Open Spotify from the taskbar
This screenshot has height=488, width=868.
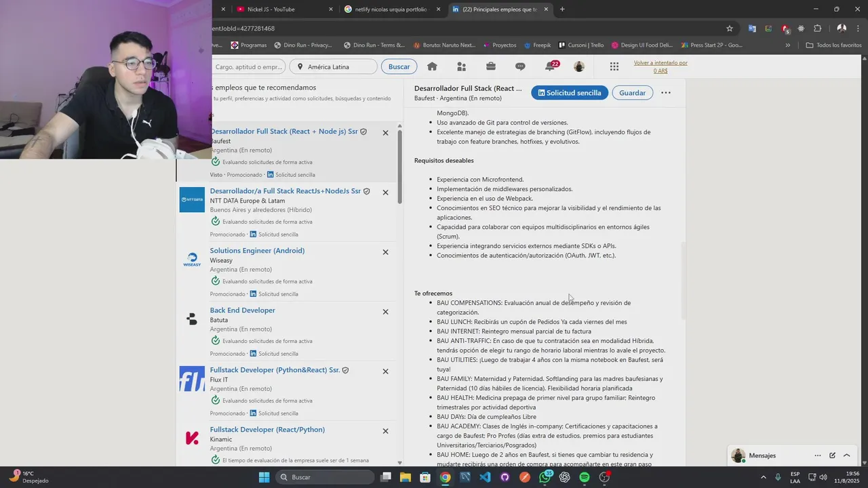[585, 477]
